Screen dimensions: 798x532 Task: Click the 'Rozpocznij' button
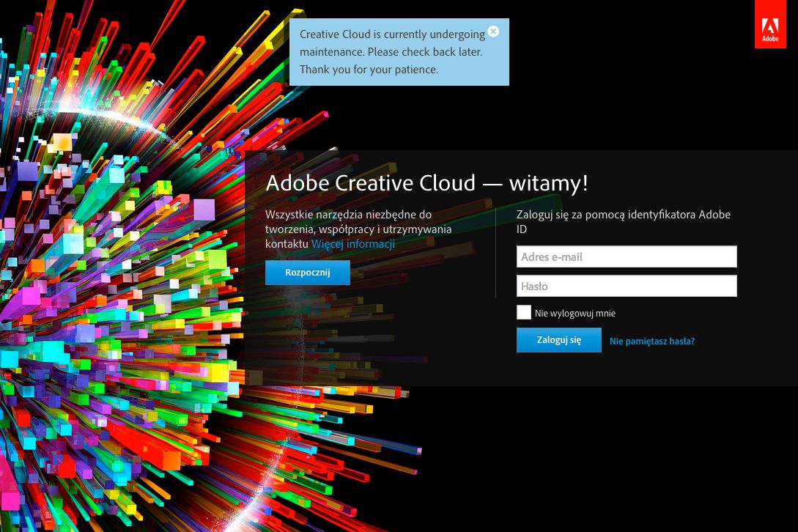[307, 273]
